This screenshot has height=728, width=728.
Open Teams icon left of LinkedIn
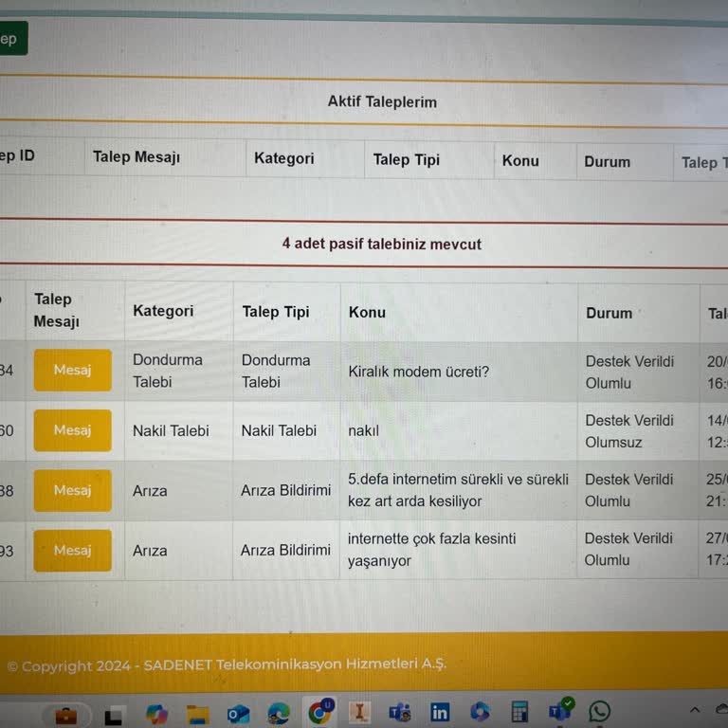[x=400, y=712]
